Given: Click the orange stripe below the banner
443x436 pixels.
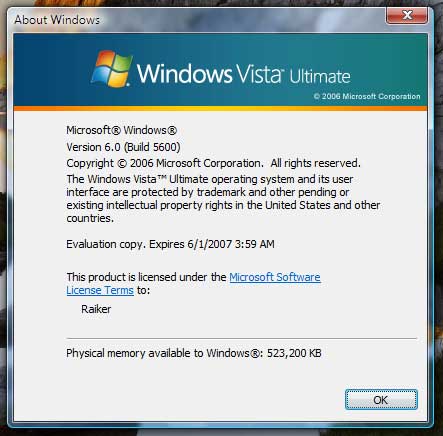Looking at the screenshot, I should point(220,108).
